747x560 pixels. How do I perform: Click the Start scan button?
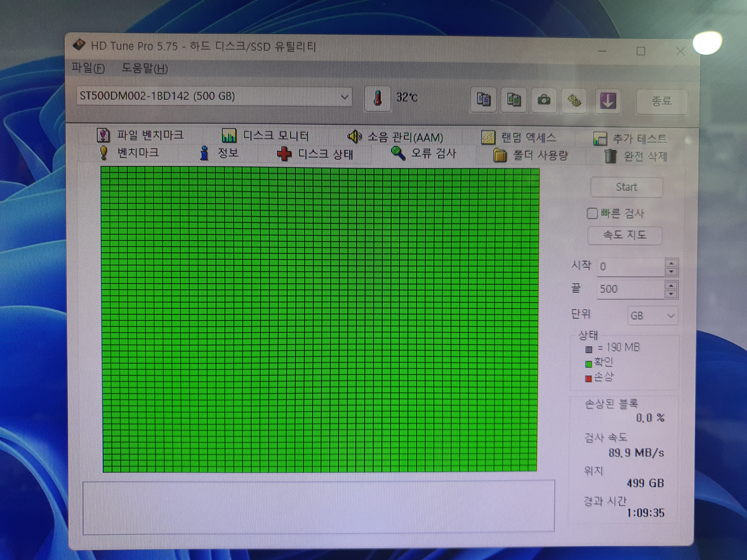click(626, 187)
